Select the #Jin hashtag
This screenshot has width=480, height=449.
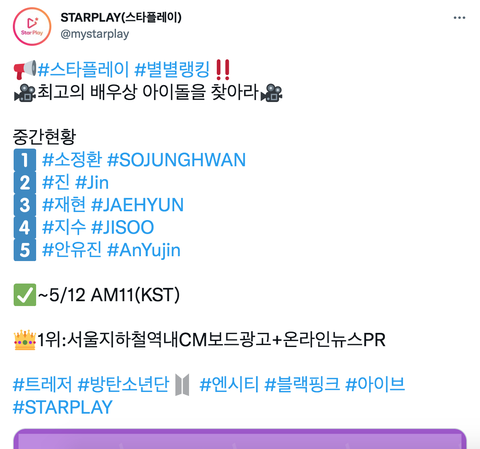pos(92,183)
